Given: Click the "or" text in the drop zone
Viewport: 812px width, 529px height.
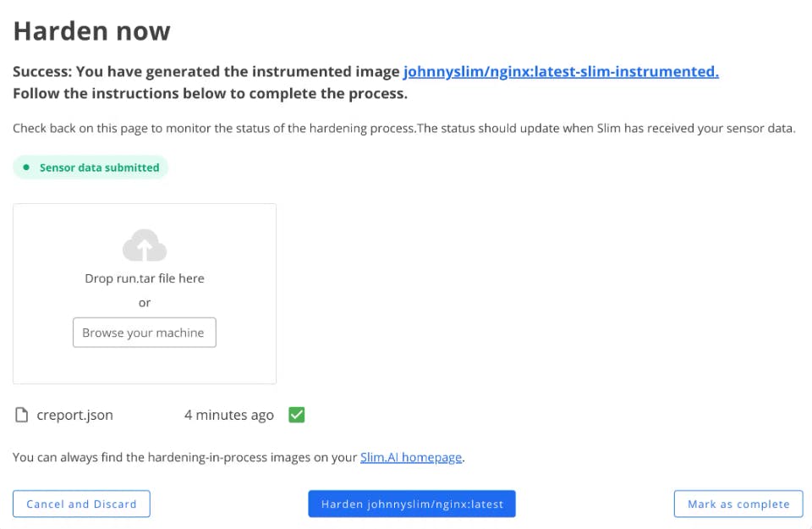Looking at the screenshot, I should click(x=145, y=302).
